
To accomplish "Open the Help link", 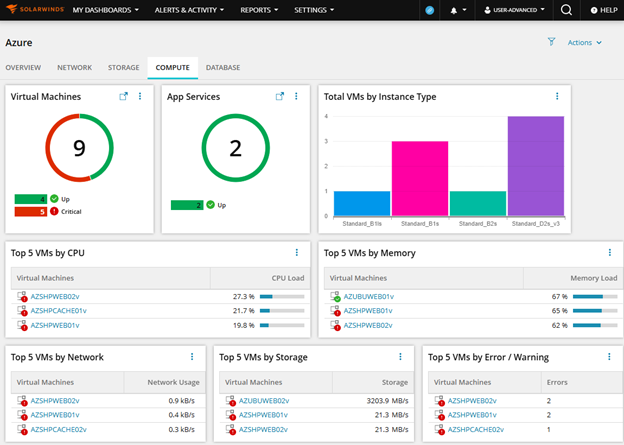I will coord(604,10).
